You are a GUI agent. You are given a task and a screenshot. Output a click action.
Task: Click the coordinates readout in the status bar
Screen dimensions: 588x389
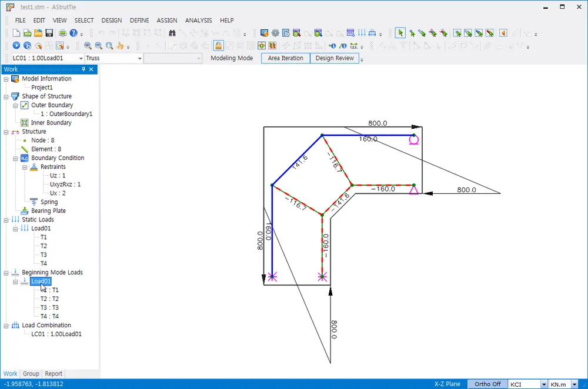pyautogui.click(x=34, y=384)
